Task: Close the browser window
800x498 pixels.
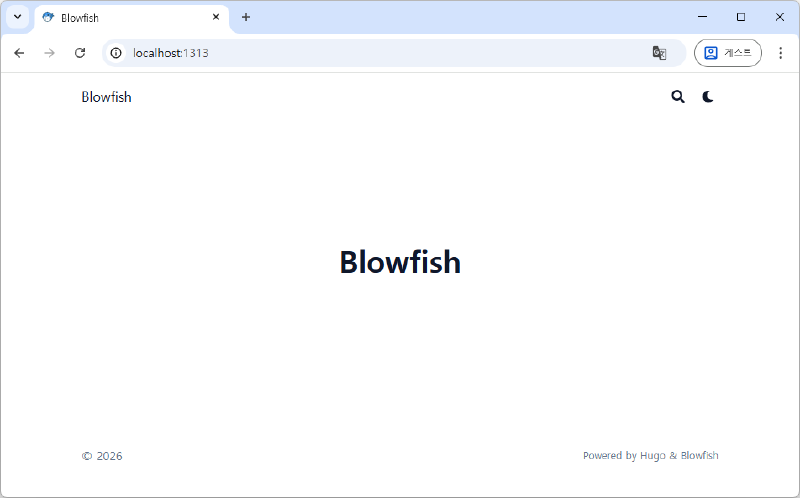Action: (780, 17)
